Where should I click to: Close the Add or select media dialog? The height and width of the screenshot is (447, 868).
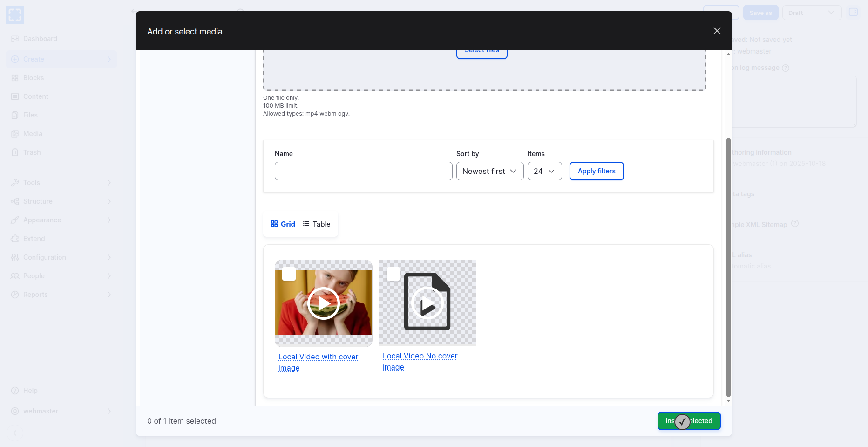pyautogui.click(x=717, y=31)
